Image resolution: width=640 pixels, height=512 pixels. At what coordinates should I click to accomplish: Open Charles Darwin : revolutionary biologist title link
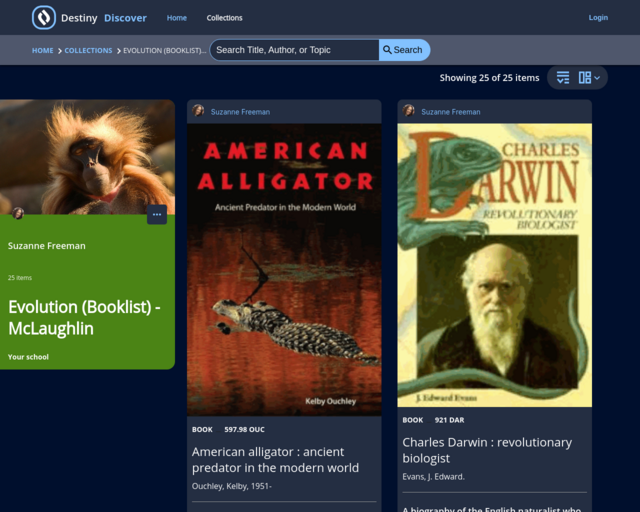tap(487, 450)
